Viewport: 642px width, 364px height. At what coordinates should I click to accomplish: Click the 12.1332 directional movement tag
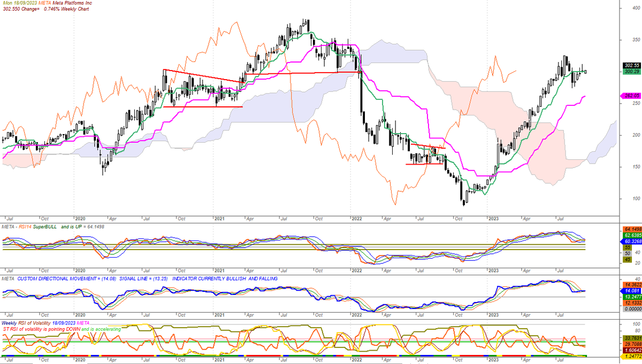pos(632,303)
